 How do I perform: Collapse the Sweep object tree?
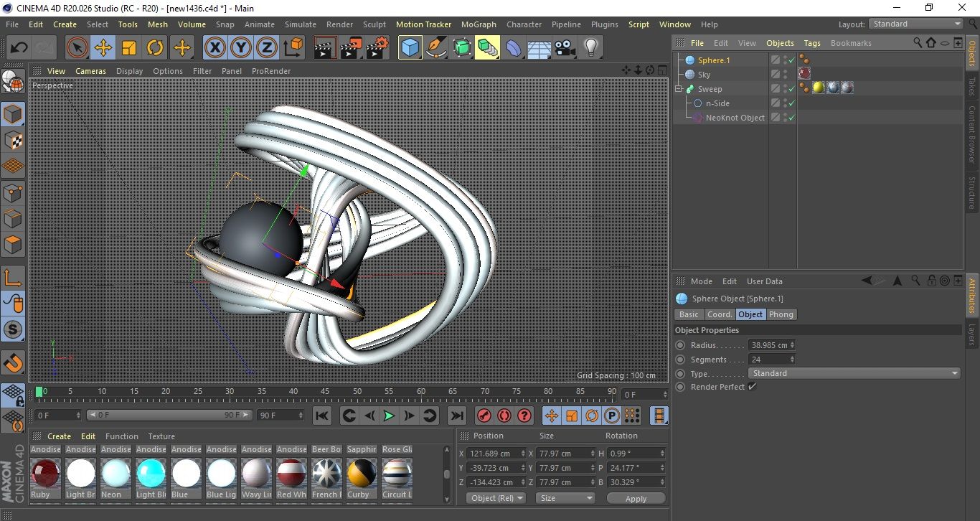point(678,89)
